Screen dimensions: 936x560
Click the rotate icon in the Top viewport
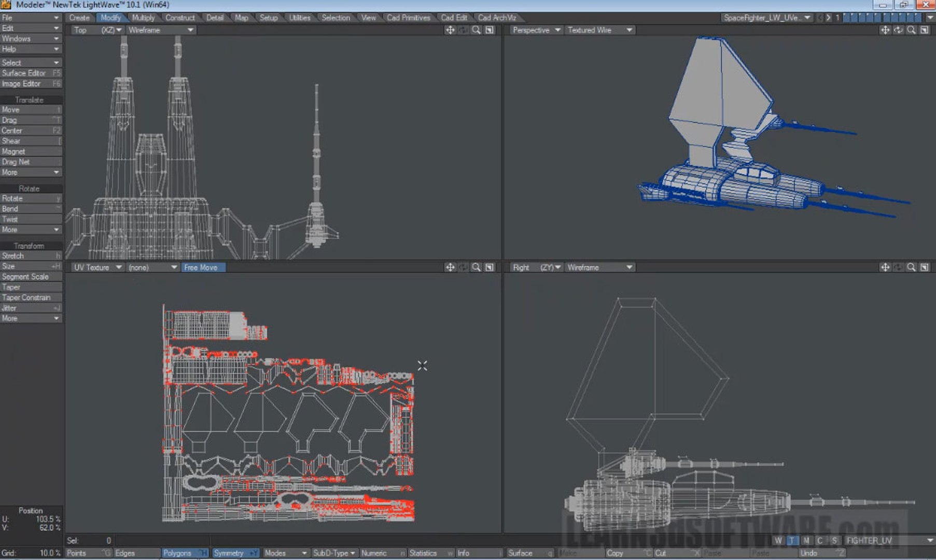[463, 30]
